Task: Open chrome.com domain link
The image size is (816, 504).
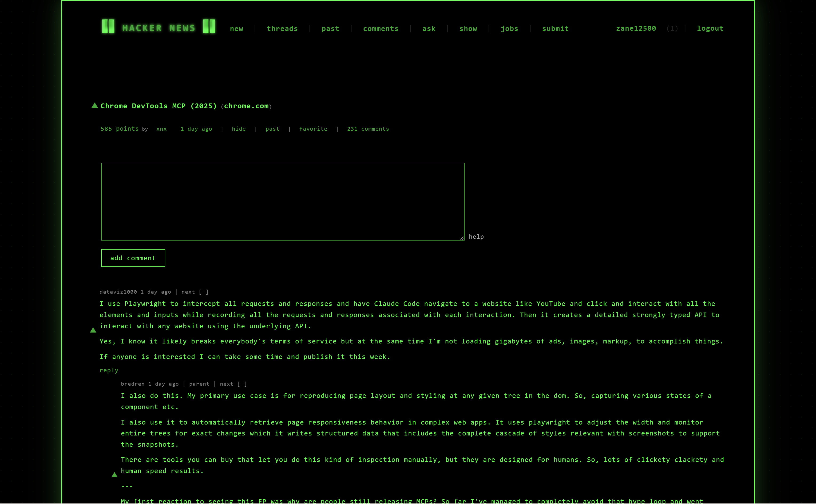Action: 246,106
